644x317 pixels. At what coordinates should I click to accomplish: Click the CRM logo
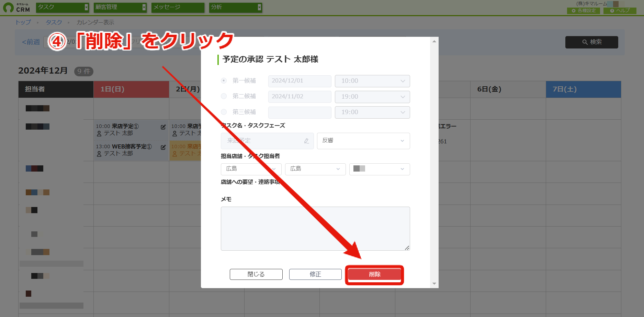coord(16,7)
